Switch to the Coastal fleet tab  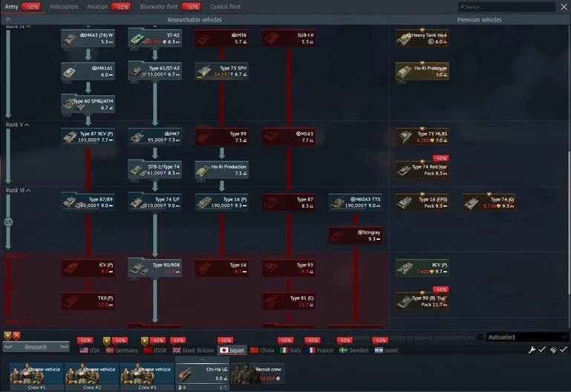(225, 7)
